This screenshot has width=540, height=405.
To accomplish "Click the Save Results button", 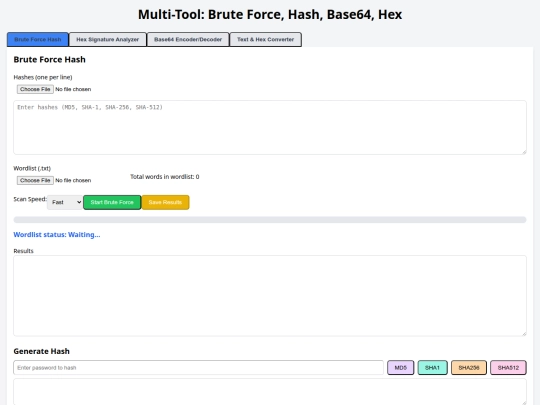I will 165,202.
